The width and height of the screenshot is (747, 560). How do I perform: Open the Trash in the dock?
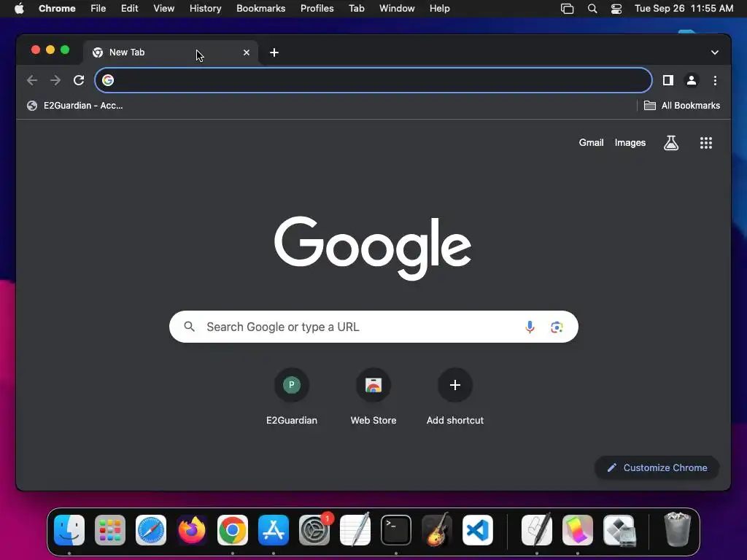coord(677,529)
